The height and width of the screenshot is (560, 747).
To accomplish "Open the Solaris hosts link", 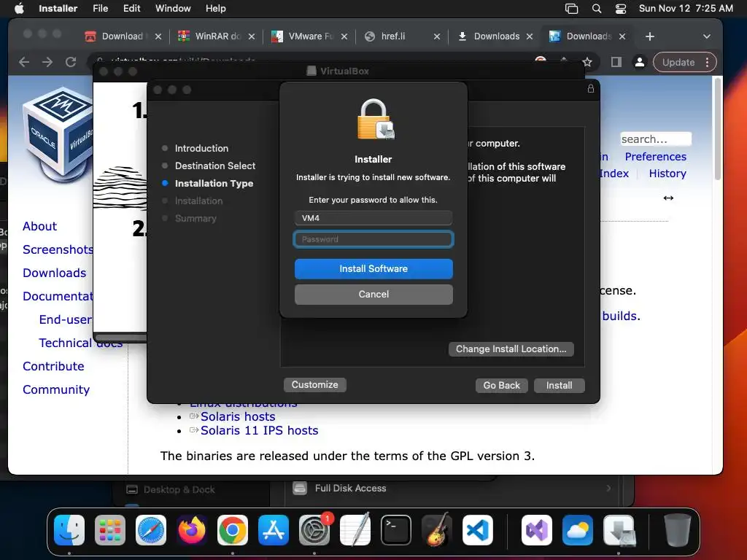I will pos(238,416).
